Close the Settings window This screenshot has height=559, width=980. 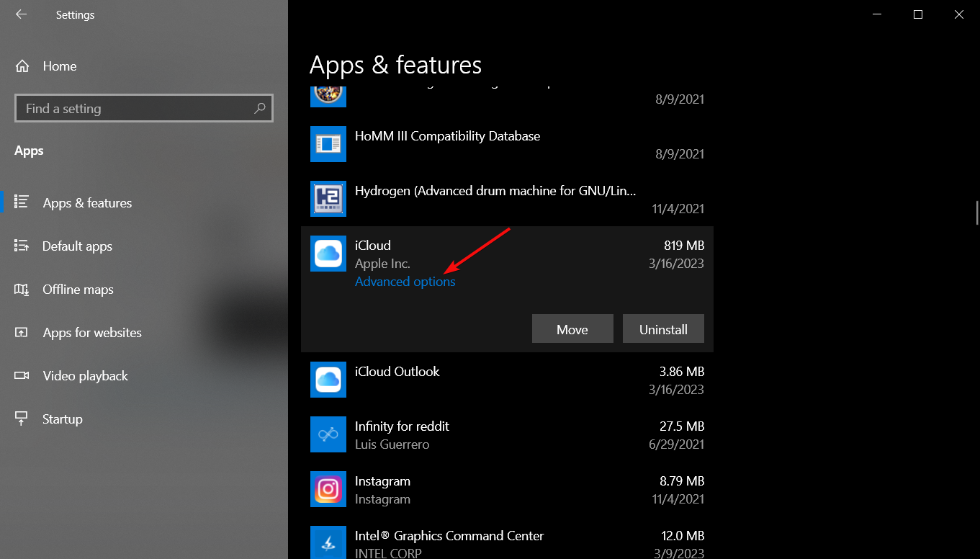point(958,14)
